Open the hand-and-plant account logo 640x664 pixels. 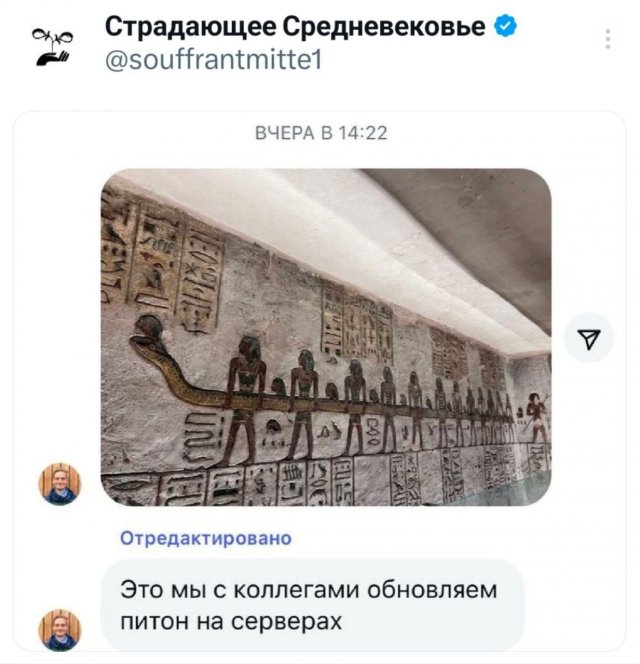coord(52,47)
